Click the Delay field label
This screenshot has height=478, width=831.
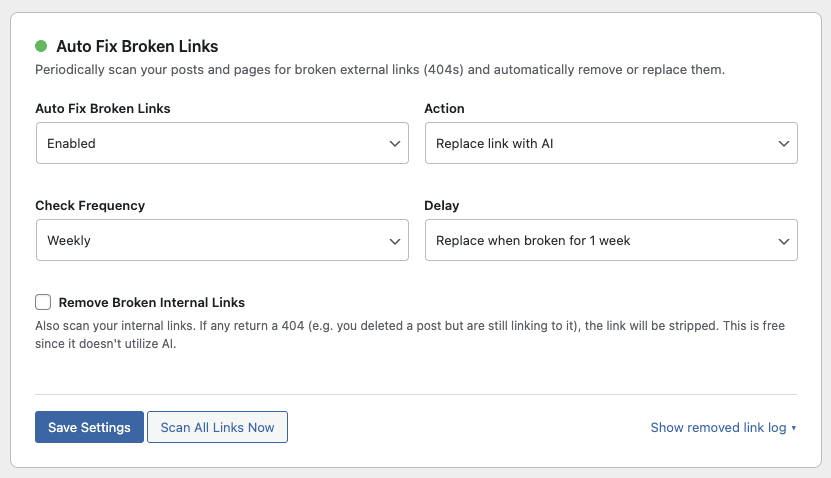coord(442,205)
